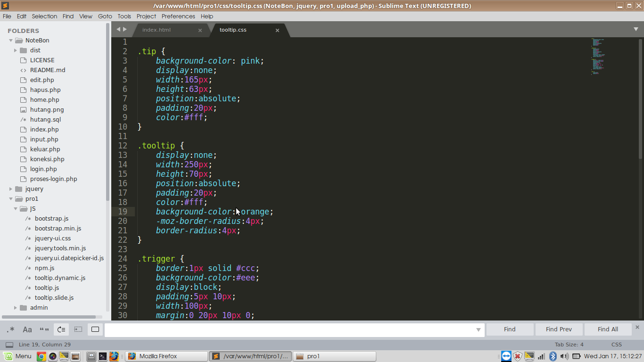Expand the admin folder
Viewport: 644px width, 362px height.
[x=16, y=308]
